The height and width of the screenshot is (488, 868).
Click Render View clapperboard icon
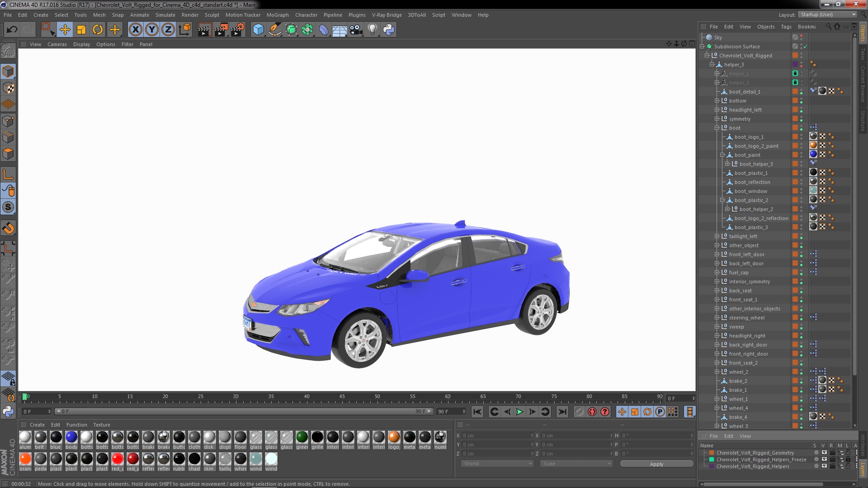point(204,30)
